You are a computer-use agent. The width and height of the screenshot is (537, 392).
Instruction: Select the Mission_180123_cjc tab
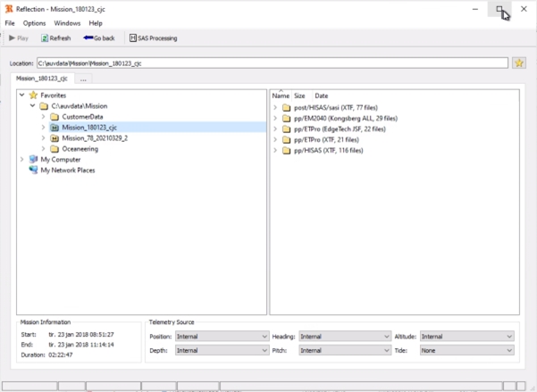coord(42,79)
